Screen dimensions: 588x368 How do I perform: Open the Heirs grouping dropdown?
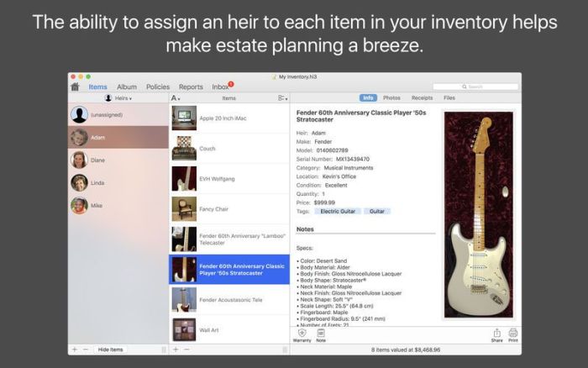pyautogui.click(x=118, y=98)
